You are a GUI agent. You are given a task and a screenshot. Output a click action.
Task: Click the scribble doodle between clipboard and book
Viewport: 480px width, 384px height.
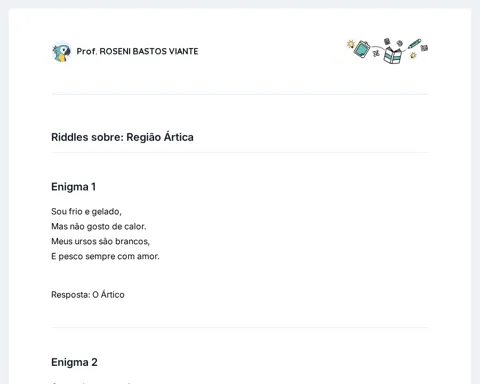(x=376, y=53)
